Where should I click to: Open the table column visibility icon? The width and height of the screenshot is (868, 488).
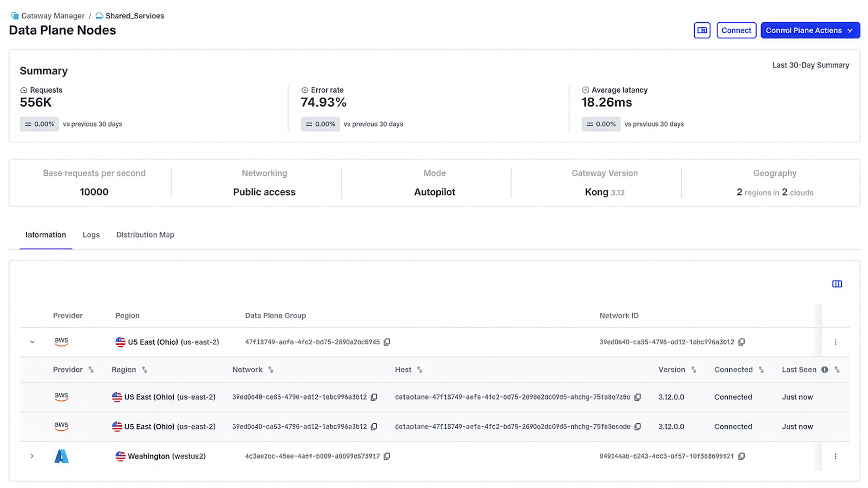(x=836, y=284)
